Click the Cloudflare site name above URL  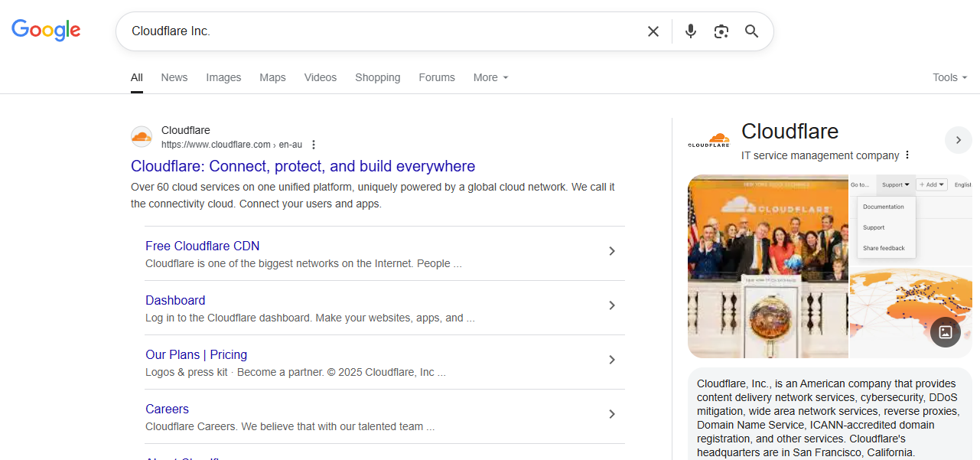[186, 130]
